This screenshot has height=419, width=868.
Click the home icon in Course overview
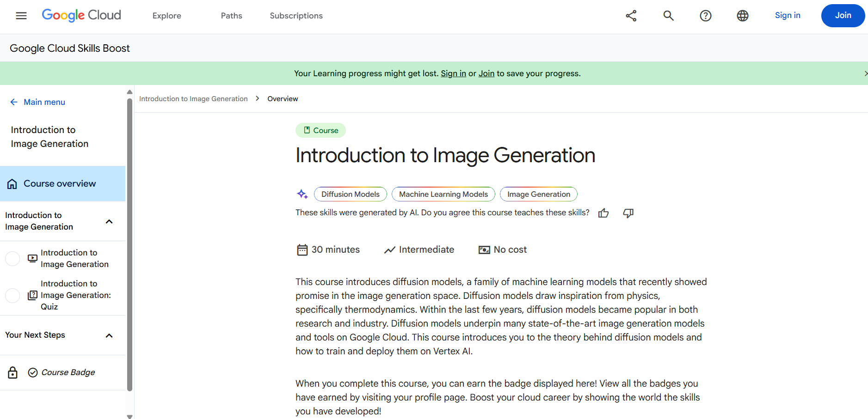12,184
